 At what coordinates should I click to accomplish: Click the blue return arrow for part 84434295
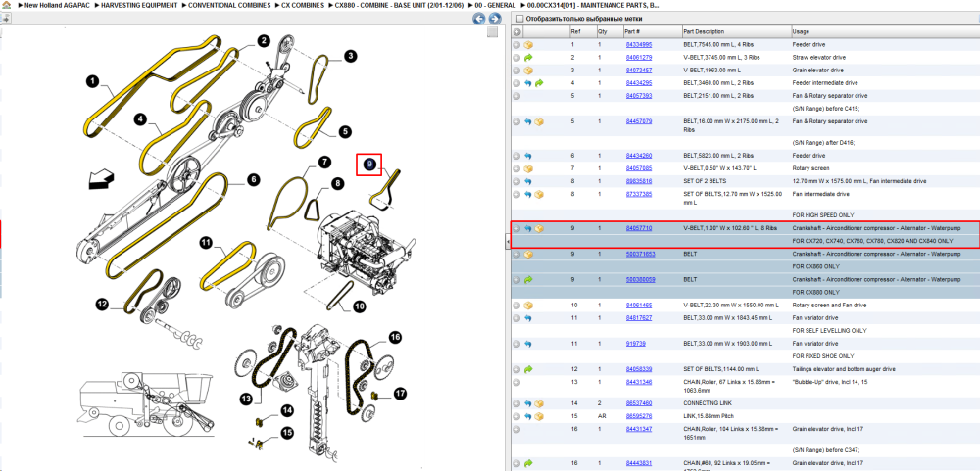pos(529,83)
